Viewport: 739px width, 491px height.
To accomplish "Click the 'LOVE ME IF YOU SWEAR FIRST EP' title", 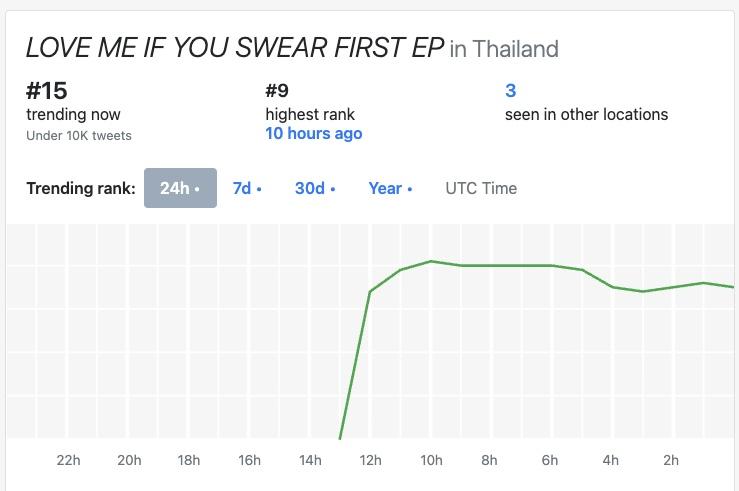I will (234, 48).
